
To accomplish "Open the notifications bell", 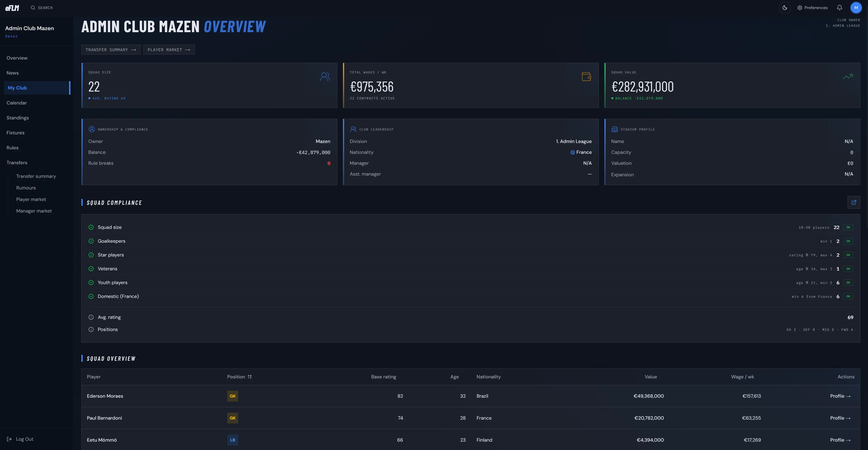I will [839, 8].
